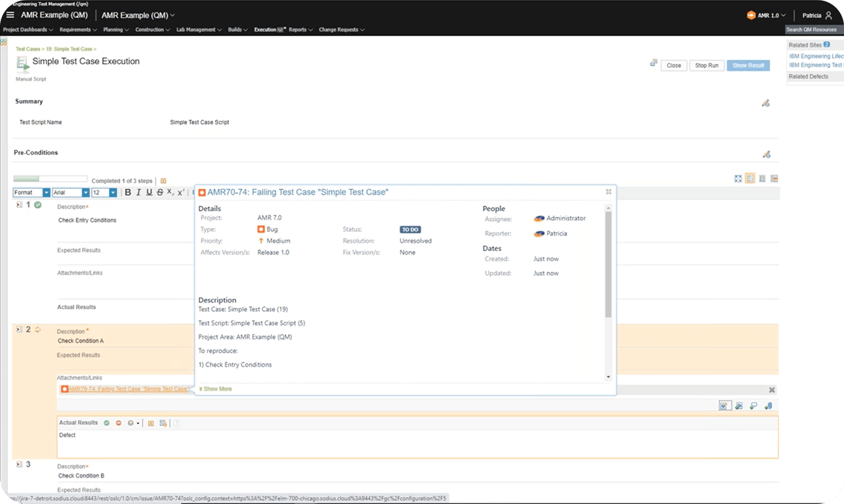Viewport: 844px width, 504px height.
Task: Mark step 2 Actual Results as passed
Action: pos(106,423)
